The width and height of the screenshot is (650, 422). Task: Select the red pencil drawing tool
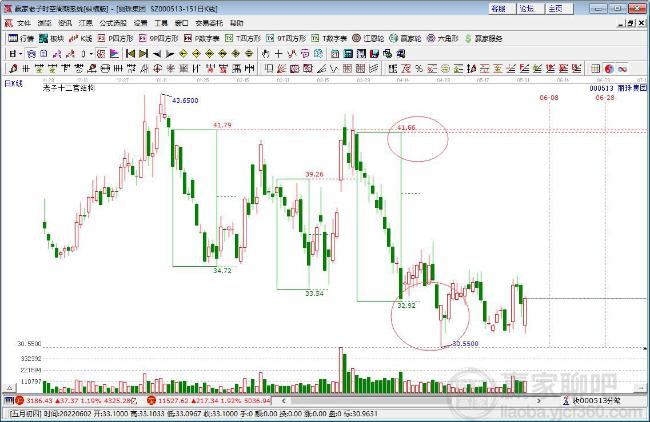[13, 69]
